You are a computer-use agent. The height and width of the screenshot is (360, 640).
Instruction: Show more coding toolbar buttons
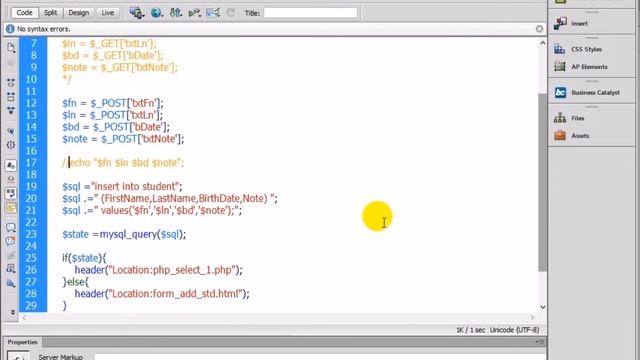(13, 312)
